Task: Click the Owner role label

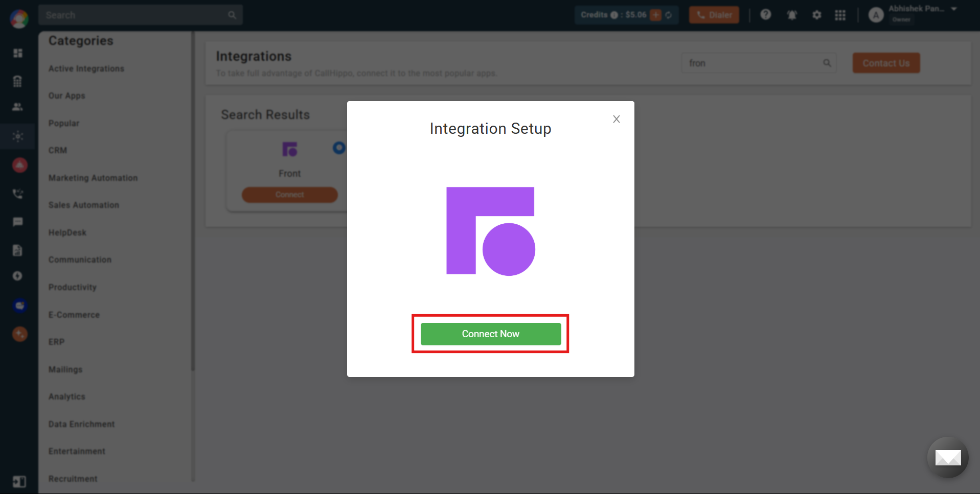Action: pyautogui.click(x=901, y=20)
